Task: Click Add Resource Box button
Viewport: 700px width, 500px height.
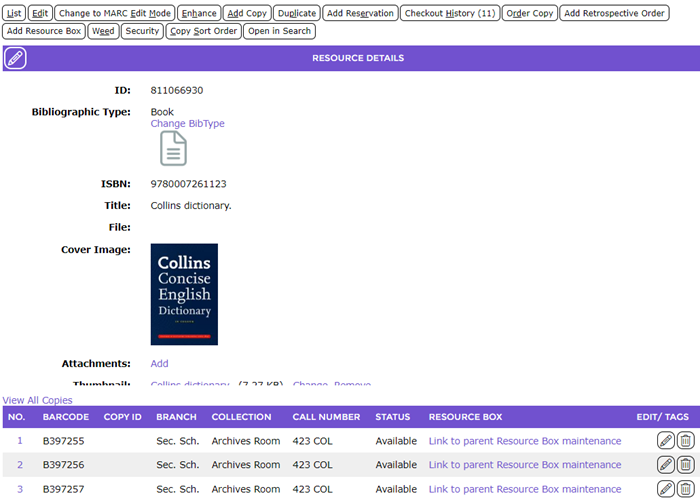Action: [x=44, y=31]
